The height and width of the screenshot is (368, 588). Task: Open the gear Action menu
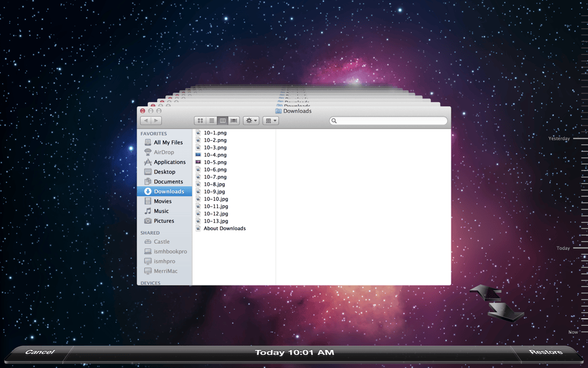tap(251, 121)
